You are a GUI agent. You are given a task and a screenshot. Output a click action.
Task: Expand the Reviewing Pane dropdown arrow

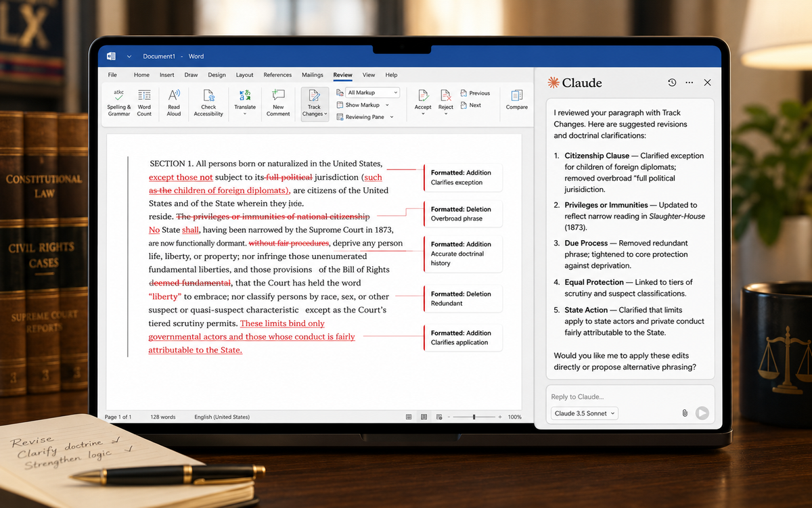coord(390,117)
